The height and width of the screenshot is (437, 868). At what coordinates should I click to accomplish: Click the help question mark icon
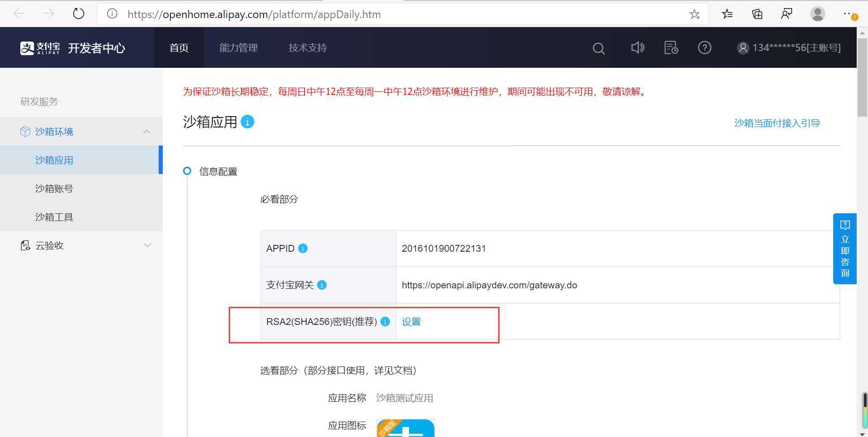704,48
